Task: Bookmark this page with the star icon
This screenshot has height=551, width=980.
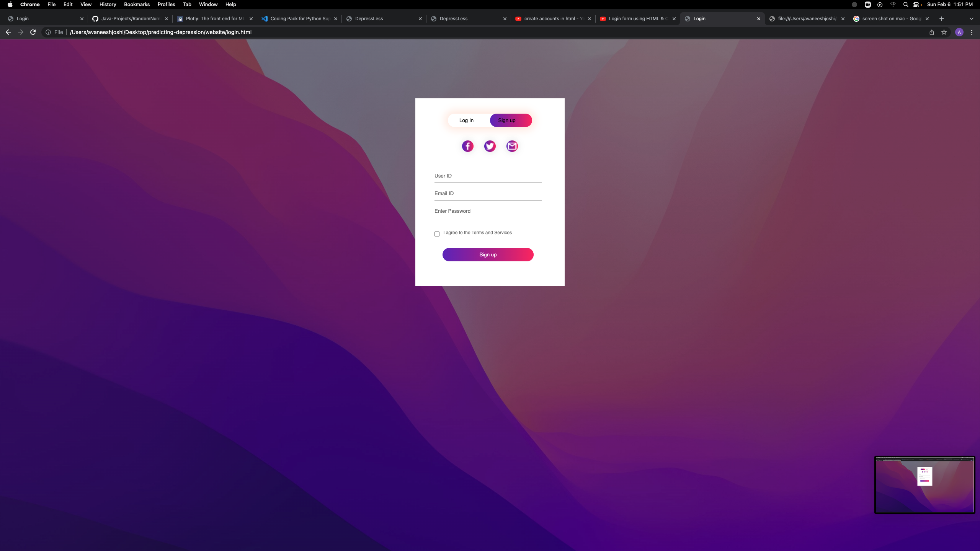Action: (x=944, y=32)
